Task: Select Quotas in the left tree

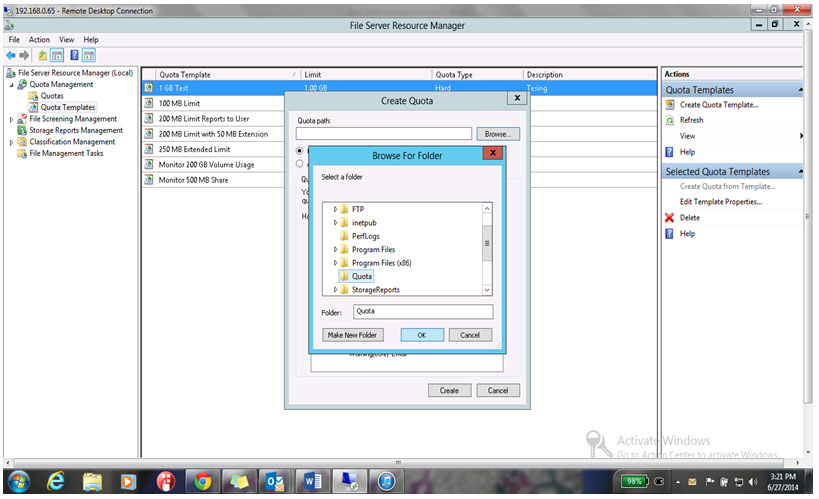Action: pos(52,96)
